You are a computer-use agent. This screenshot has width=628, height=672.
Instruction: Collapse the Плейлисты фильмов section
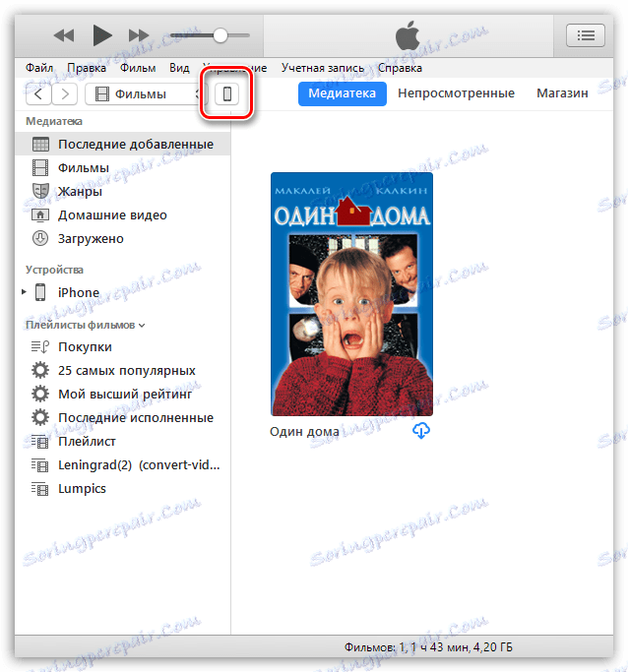(x=142, y=326)
